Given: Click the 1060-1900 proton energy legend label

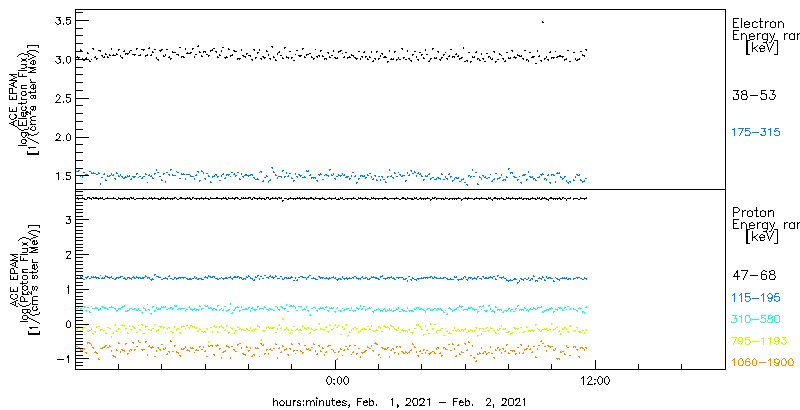Looking at the screenshot, I should pyautogui.click(x=763, y=363).
